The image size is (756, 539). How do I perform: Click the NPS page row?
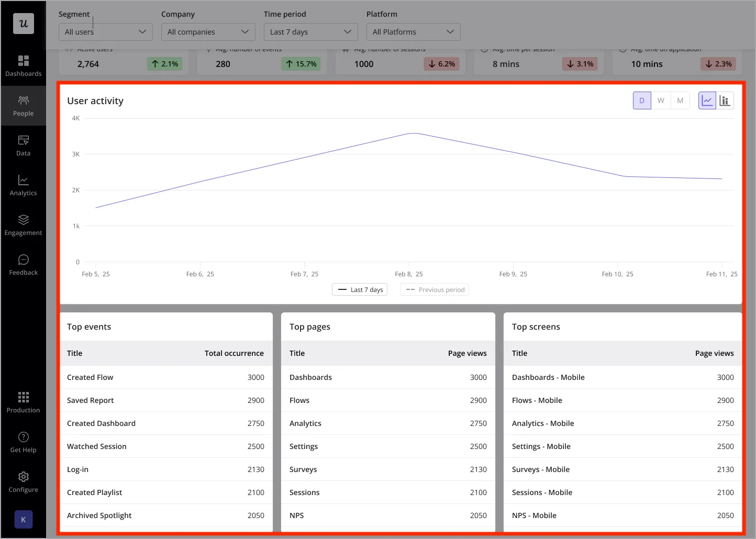388,515
